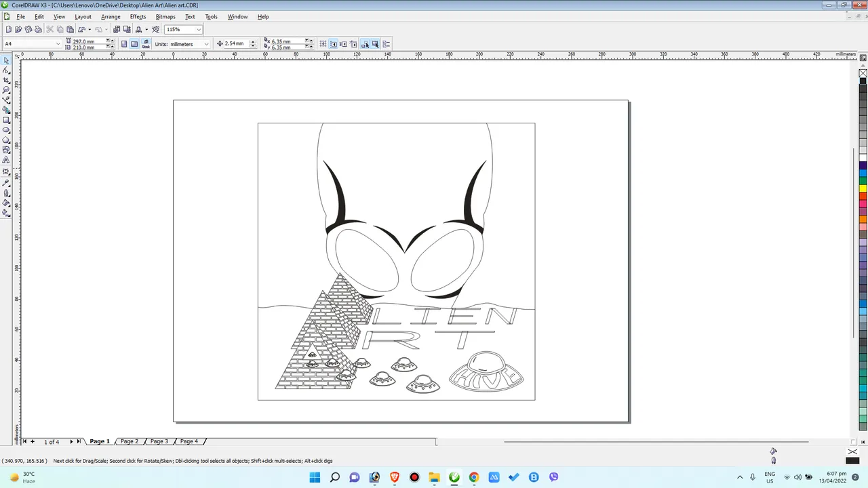The height and width of the screenshot is (488, 868).
Task: Create a new document
Action: (8, 29)
